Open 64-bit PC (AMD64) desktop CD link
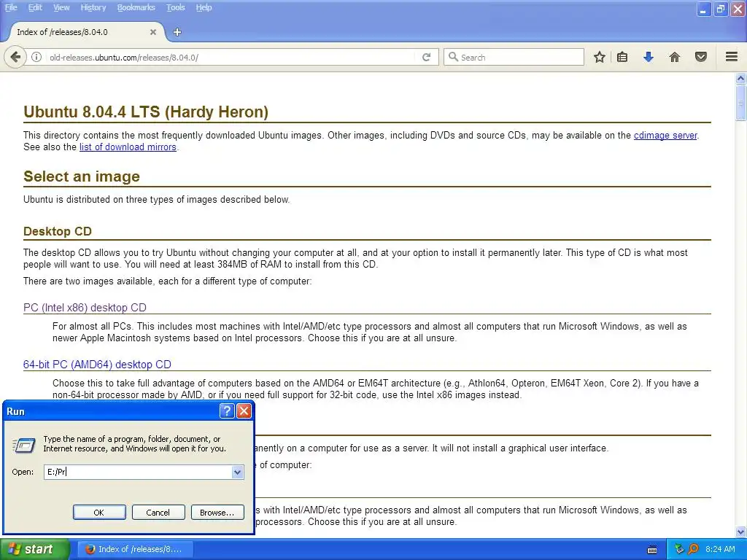Image resolution: width=747 pixels, height=560 pixels. [97, 365]
